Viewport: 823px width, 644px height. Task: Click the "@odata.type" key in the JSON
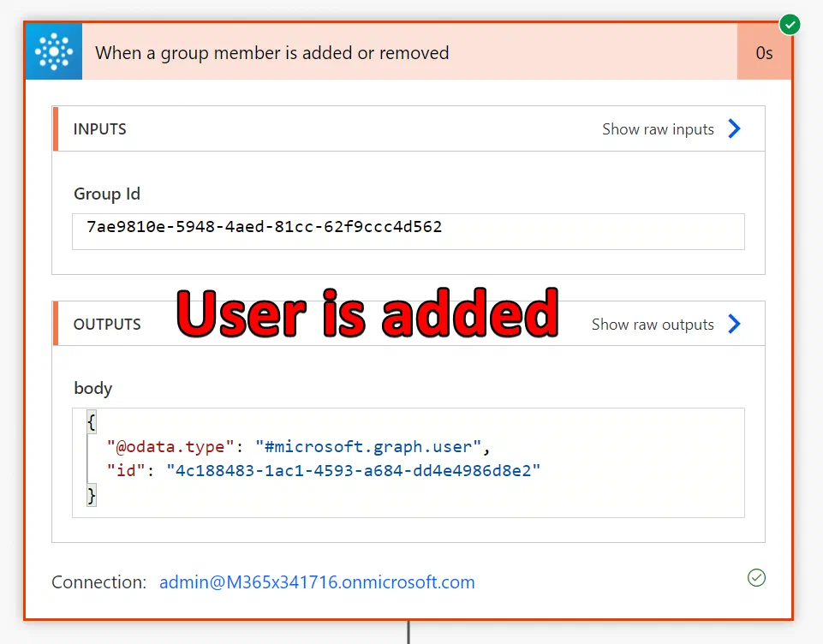pyautogui.click(x=170, y=447)
